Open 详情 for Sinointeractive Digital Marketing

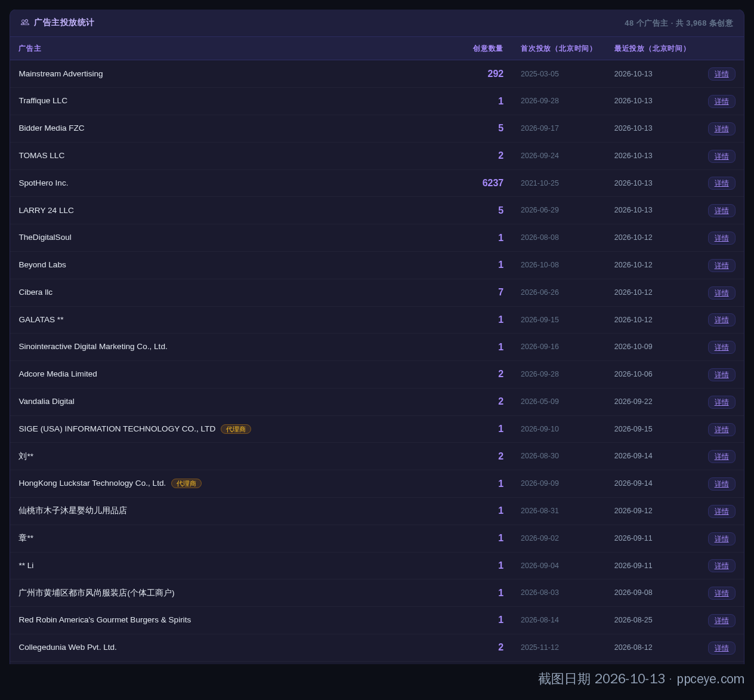coord(722,347)
